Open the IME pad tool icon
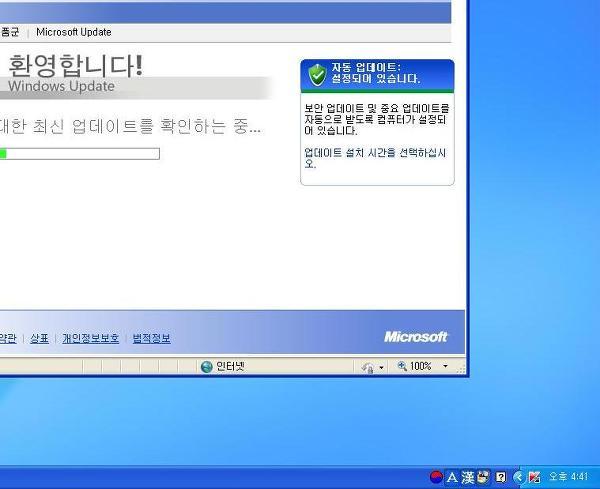The height and width of the screenshot is (489, 600). 483,477
